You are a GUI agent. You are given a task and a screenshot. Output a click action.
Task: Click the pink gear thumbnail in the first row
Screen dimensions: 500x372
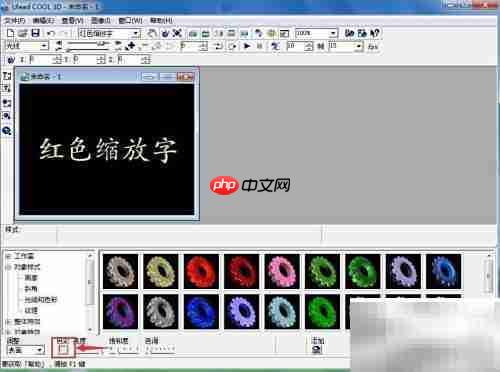click(x=282, y=271)
